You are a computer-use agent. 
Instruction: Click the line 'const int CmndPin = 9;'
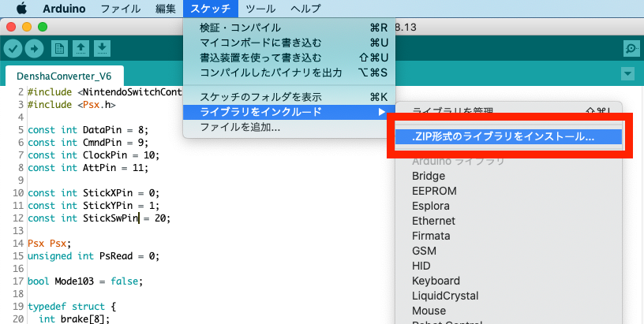click(x=88, y=143)
